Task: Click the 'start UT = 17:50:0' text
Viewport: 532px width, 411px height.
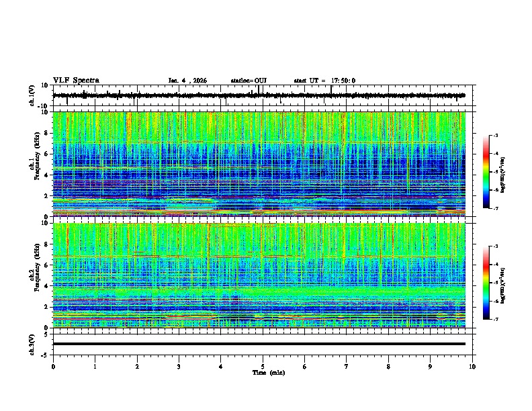Action: point(324,81)
